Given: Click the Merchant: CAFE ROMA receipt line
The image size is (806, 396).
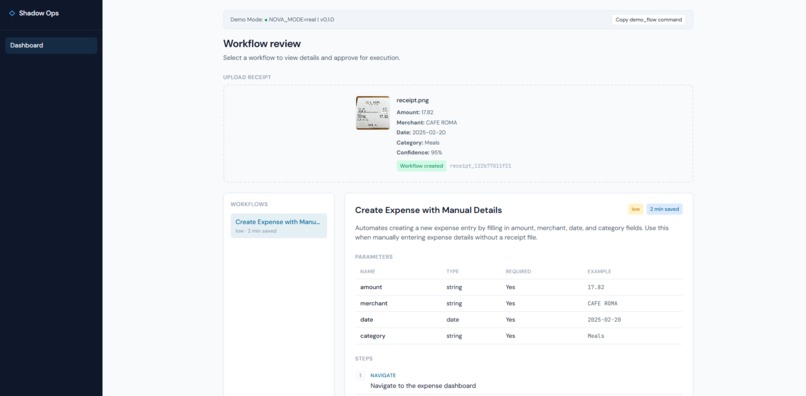Looking at the screenshot, I should 427,122.
